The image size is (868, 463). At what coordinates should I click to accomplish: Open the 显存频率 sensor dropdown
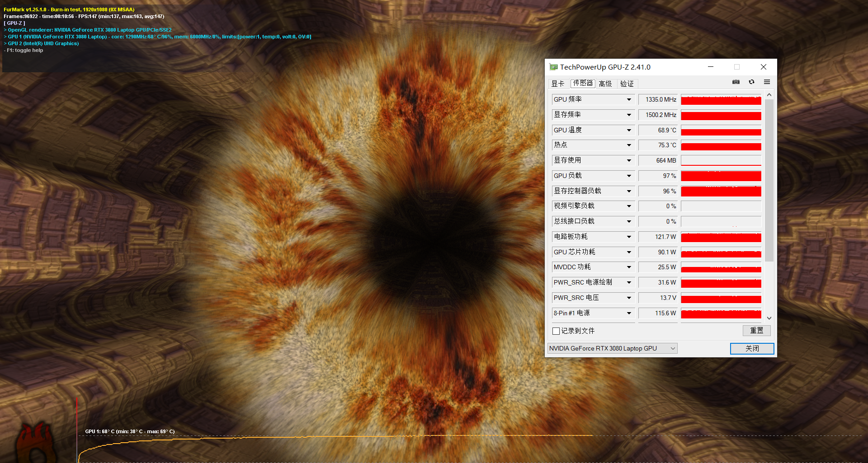[x=629, y=115]
